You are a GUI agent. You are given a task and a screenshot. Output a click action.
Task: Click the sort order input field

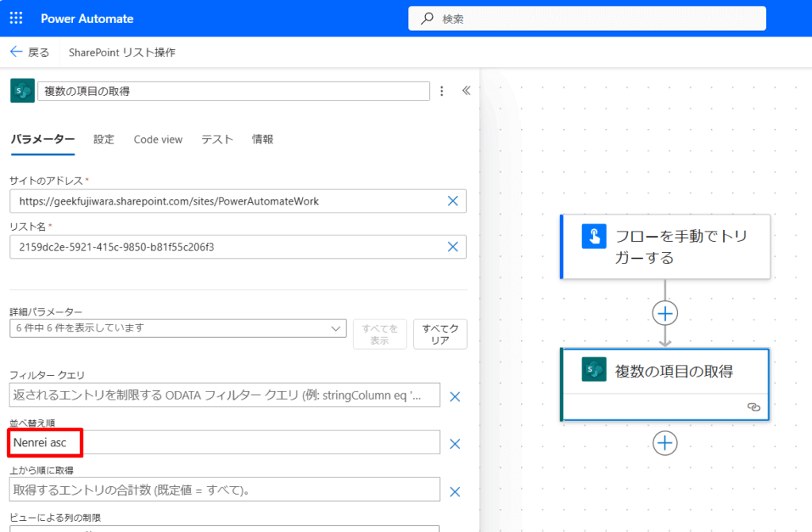tap(224, 442)
